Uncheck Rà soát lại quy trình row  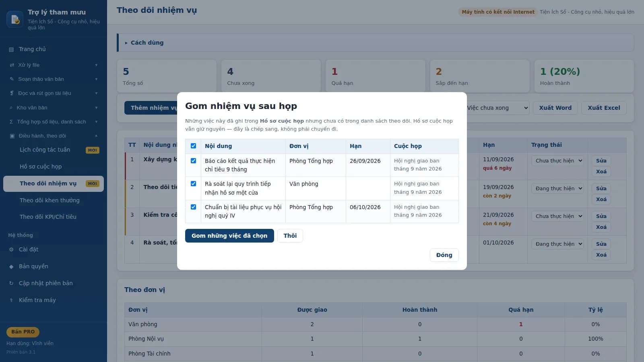coord(193,184)
